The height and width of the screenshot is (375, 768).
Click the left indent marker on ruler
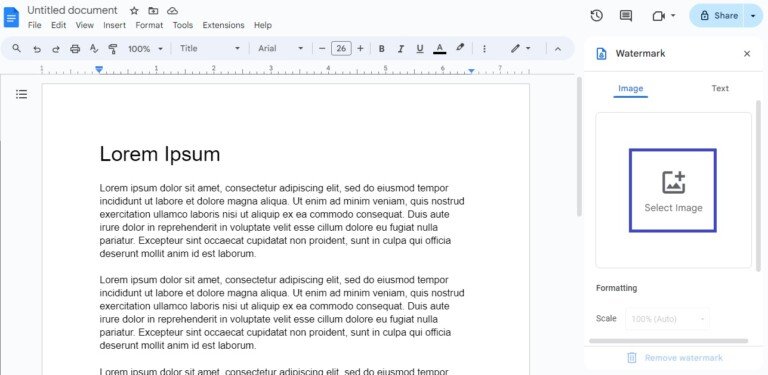point(99,70)
